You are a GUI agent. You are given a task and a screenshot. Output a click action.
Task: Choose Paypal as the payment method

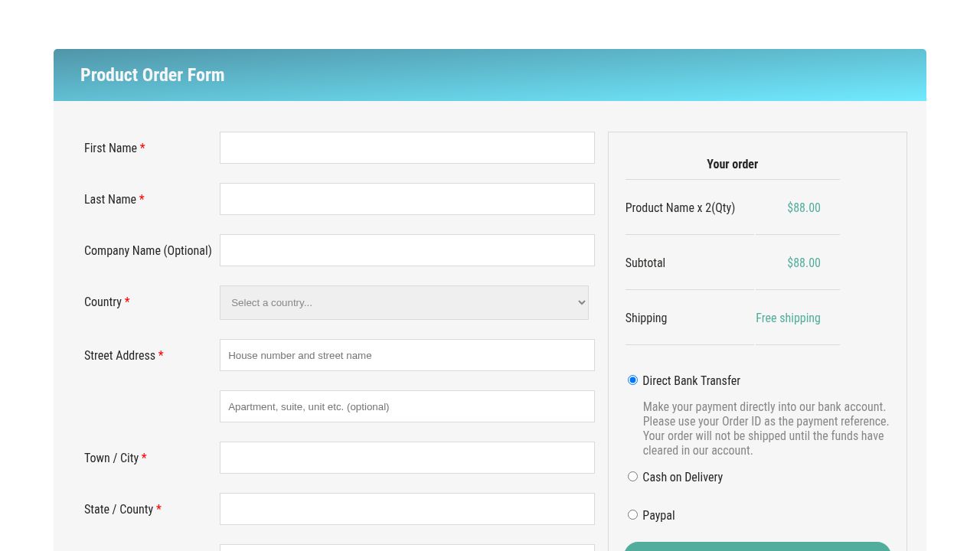632,514
